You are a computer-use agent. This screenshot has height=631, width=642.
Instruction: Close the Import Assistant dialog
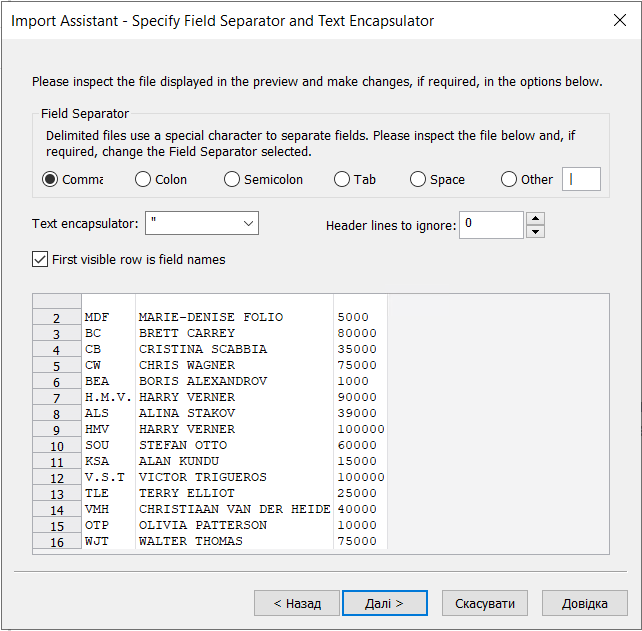tap(620, 20)
